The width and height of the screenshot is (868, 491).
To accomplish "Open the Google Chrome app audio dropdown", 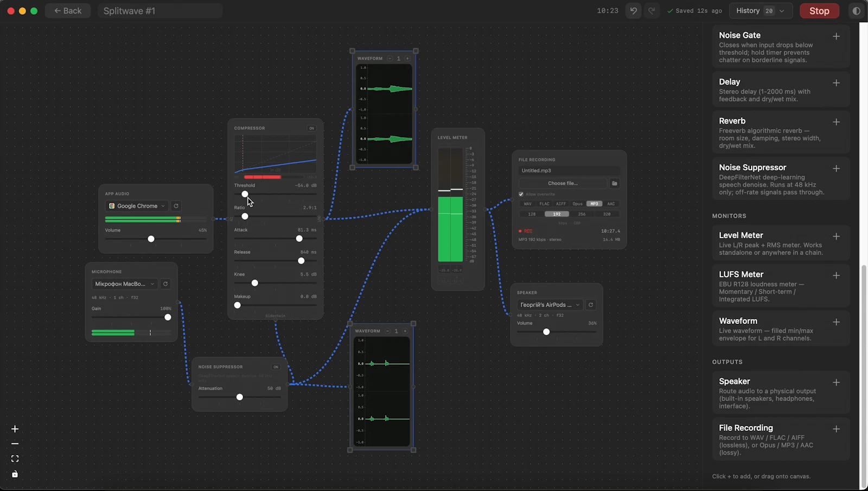I will coord(137,206).
